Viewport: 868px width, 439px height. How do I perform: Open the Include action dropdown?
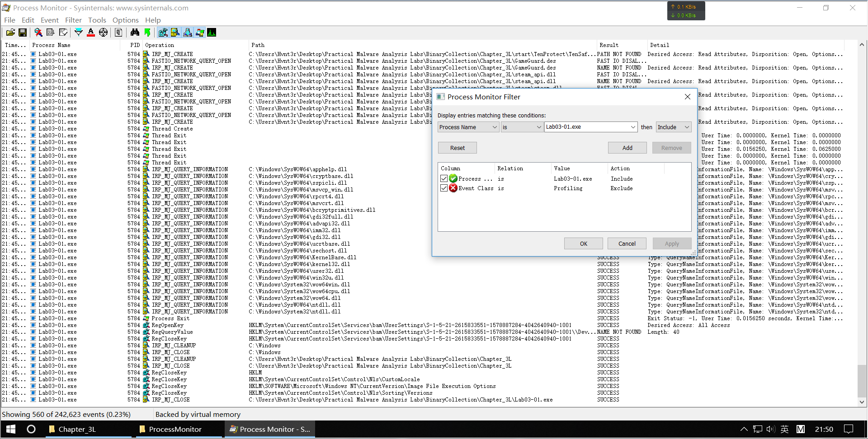point(674,127)
